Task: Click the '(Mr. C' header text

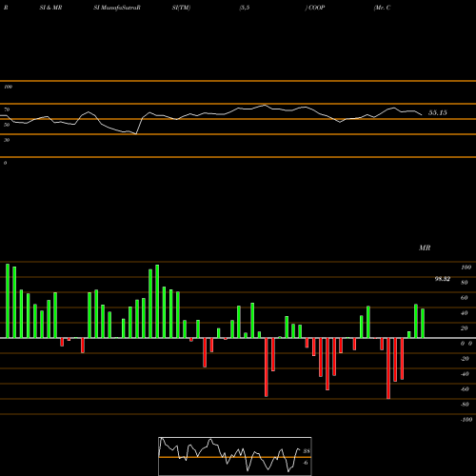Action: click(x=382, y=8)
